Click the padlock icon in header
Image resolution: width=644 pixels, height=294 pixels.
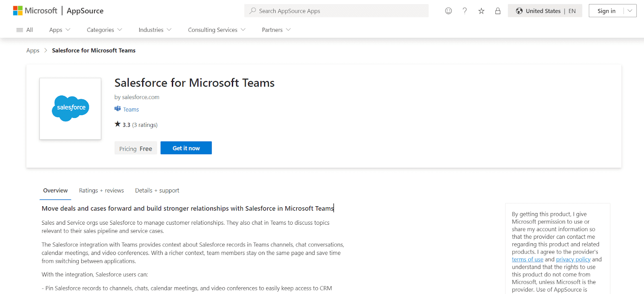pyautogui.click(x=498, y=11)
